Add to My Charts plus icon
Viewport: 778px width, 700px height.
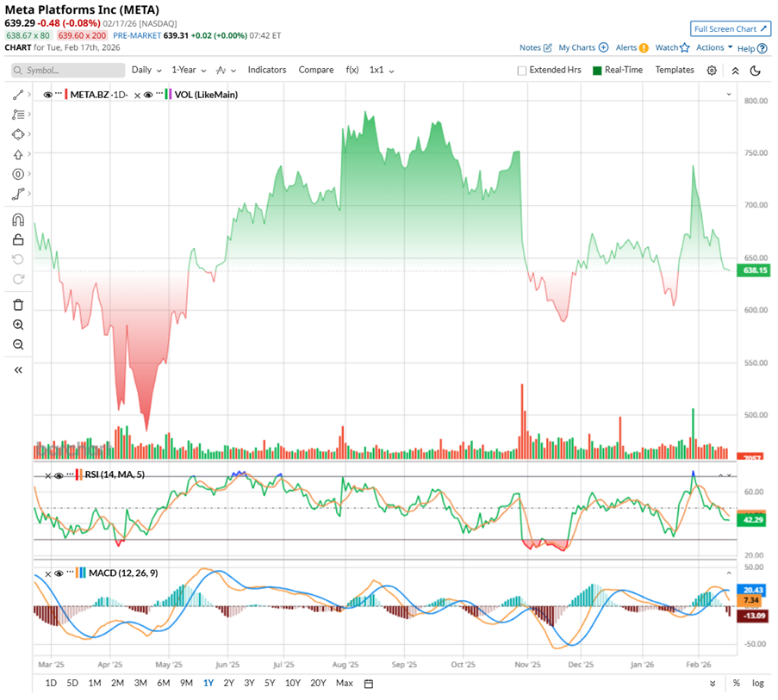(603, 47)
